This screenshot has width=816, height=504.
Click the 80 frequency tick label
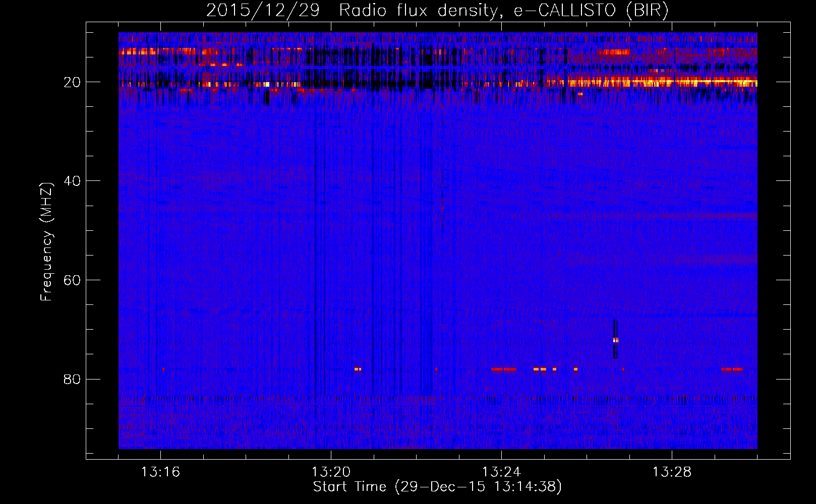(73, 379)
